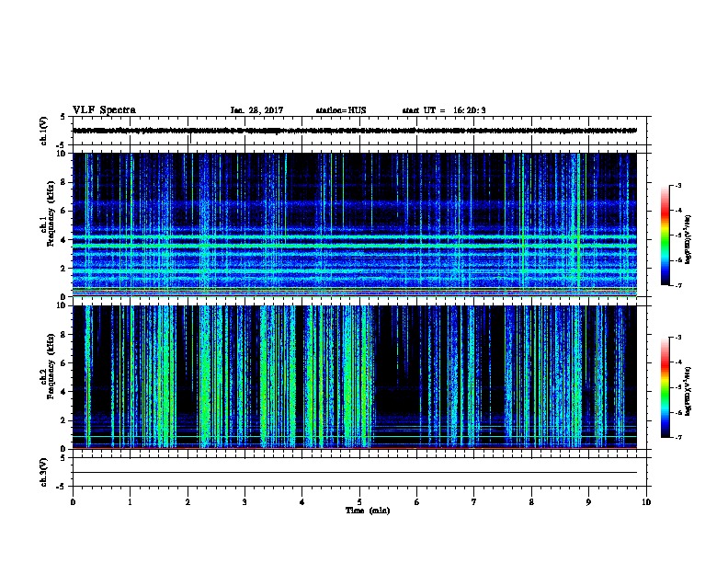Screen dimensions: 728x563
Task: Click the time axis tick label "3"
Action: (245, 502)
